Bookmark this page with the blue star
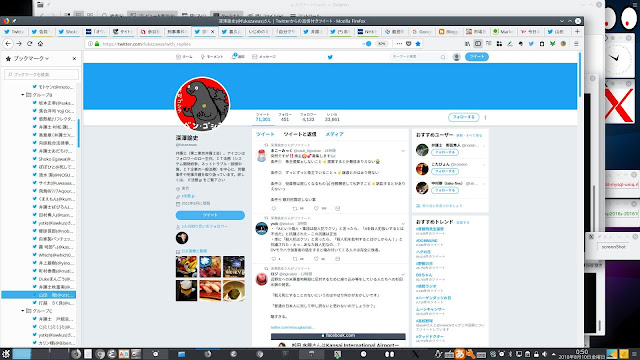Screen dimensions: 640x360 coord(418,44)
